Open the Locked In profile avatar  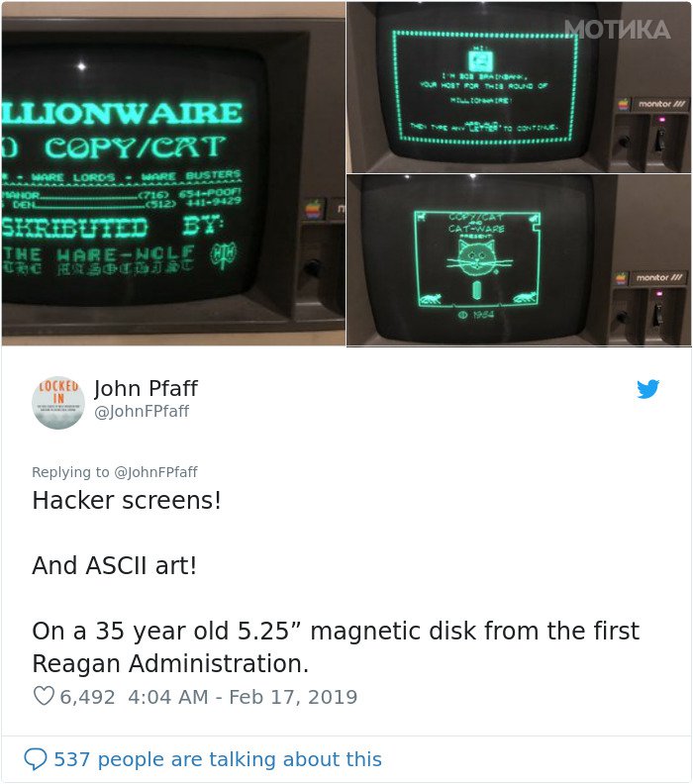point(58,403)
